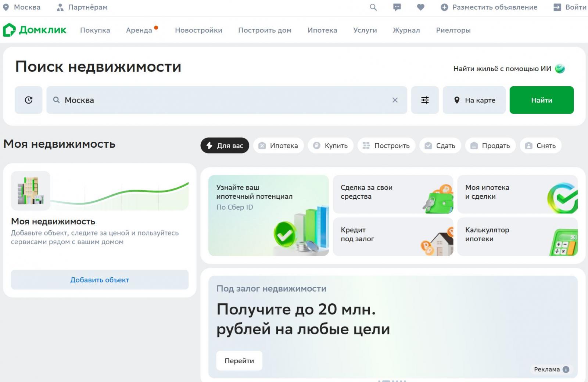Open Калькулятор ипотеки card

(518, 237)
